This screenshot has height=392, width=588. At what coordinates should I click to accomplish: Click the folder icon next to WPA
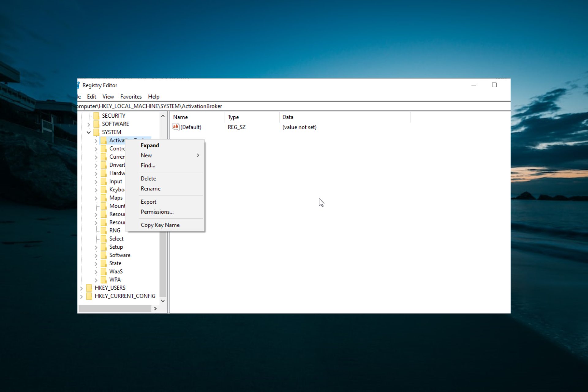pos(104,280)
